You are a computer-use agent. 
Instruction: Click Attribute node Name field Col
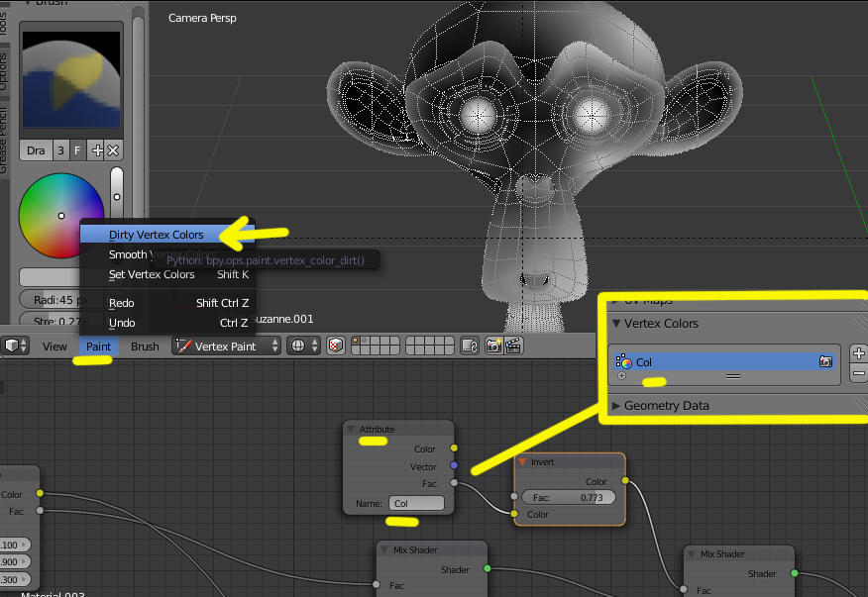[416, 504]
